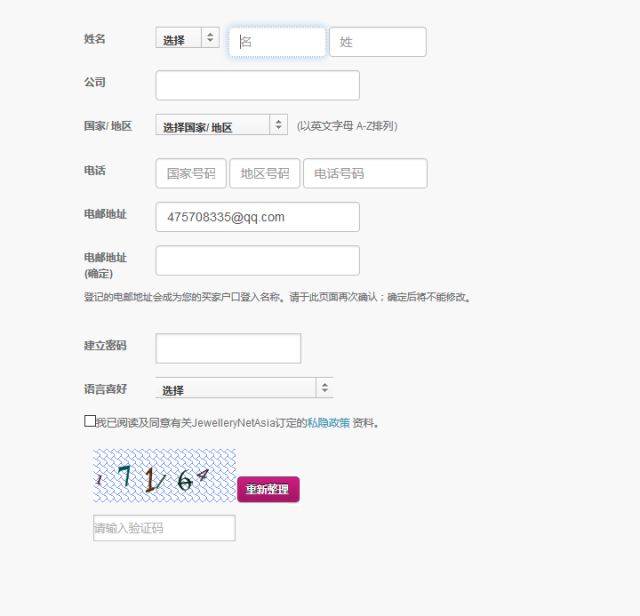Click the 国家/地区 field label
Viewport: 640px width, 616px height.
[108, 126]
